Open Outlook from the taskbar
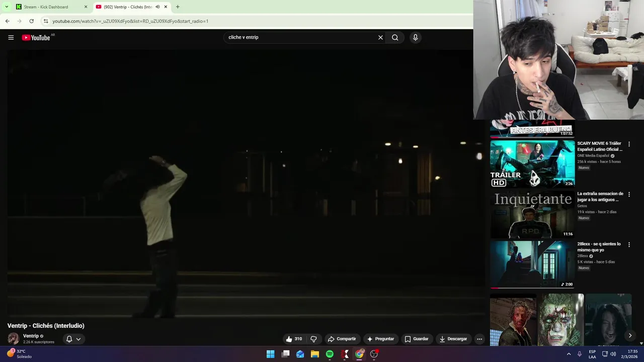Viewport: 644px width, 362px height. click(300, 354)
